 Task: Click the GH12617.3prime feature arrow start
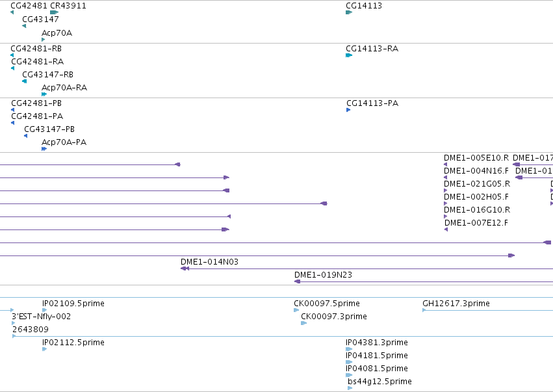click(424, 310)
